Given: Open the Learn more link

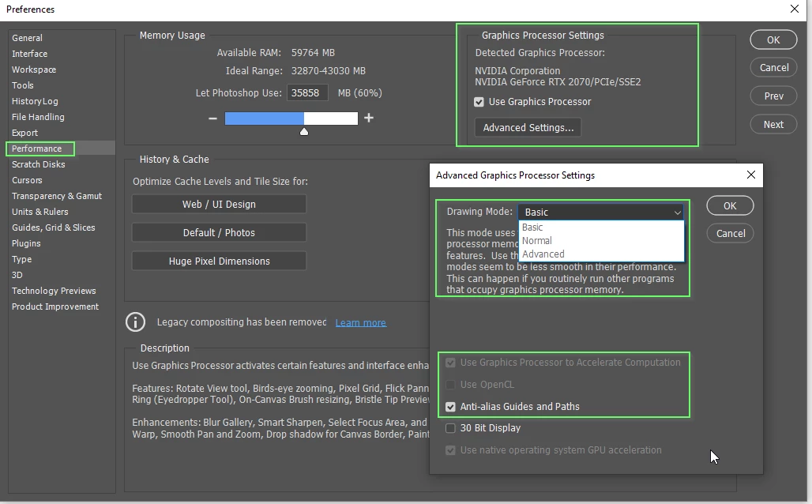Looking at the screenshot, I should pyautogui.click(x=360, y=323).
